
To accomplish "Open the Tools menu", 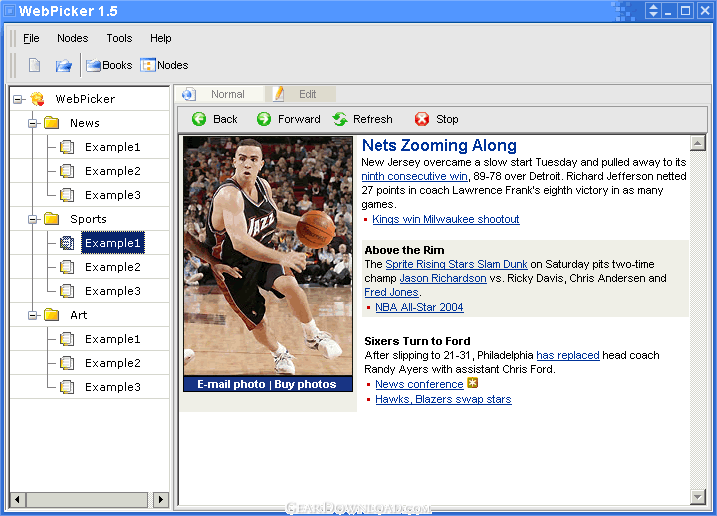I will click(119, 38).
